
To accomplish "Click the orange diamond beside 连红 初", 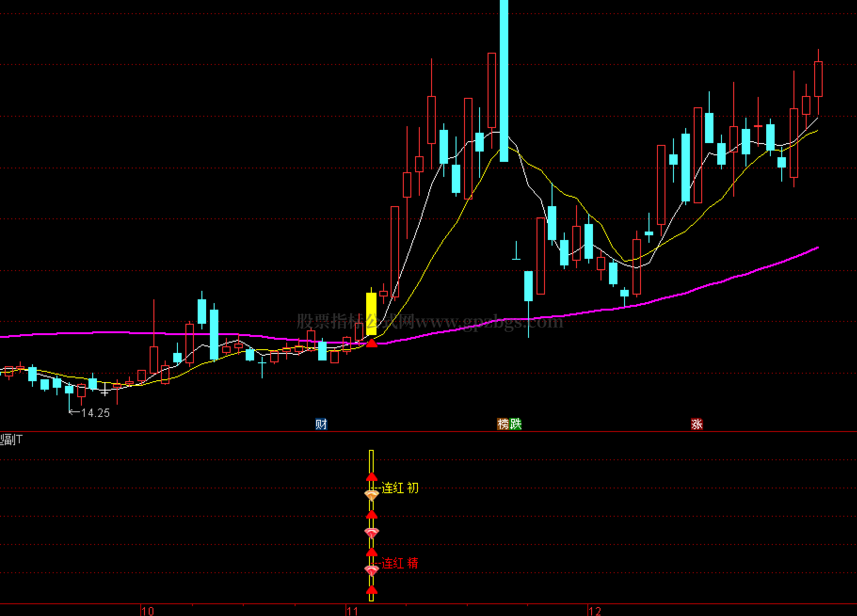I will [x=371, y=495].
